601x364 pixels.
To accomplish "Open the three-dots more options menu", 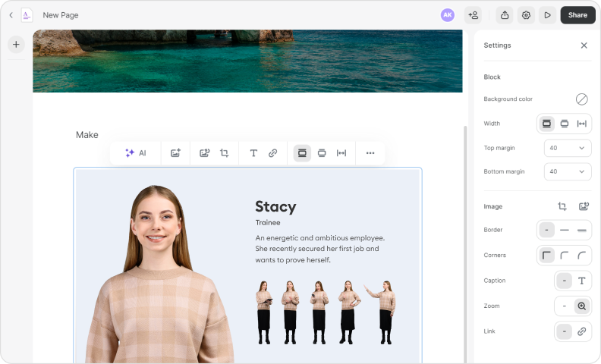I will pos(370,153).
